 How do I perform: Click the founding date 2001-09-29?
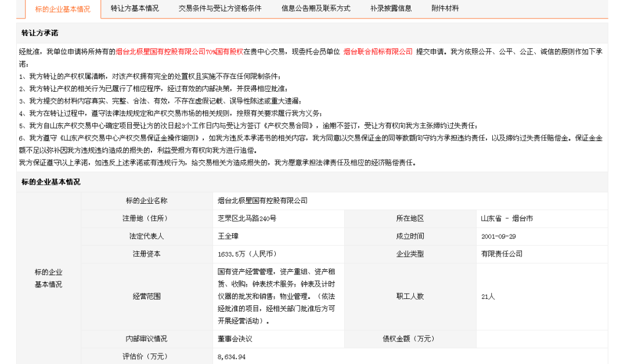coord(499,236)
